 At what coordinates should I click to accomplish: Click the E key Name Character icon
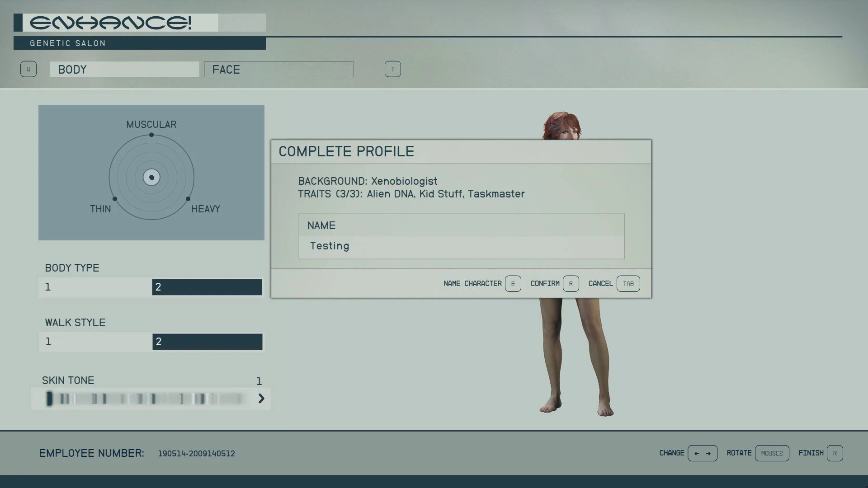(513, 284)
